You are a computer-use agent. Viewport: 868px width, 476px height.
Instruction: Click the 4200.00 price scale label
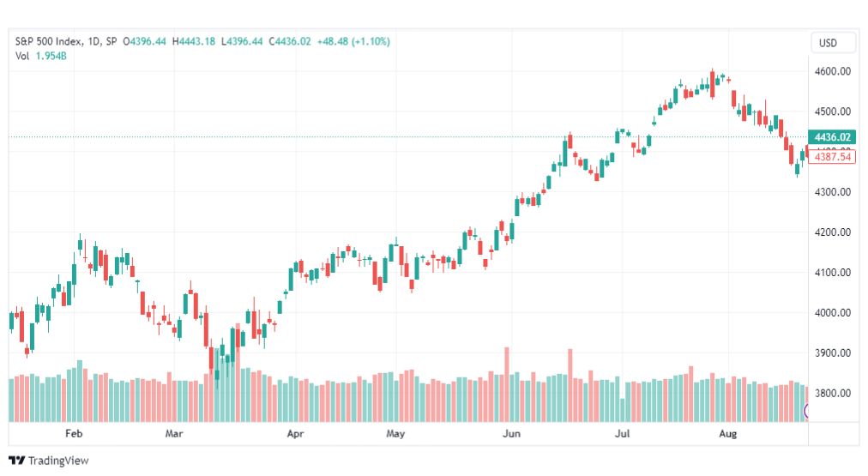click(833, 232)
